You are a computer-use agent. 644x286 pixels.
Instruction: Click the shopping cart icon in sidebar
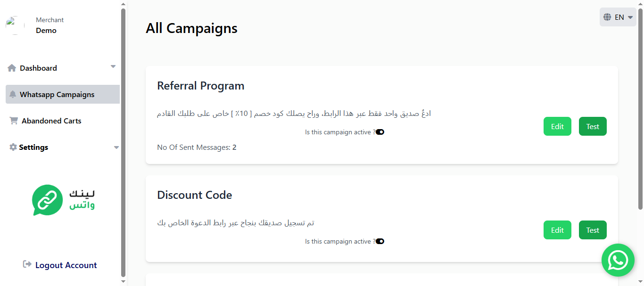14,121
